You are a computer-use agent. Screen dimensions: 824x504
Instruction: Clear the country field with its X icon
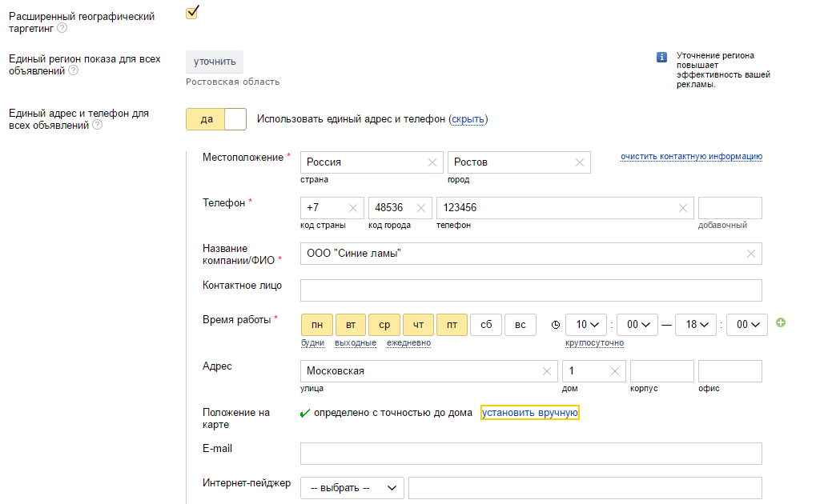point(432,162)
